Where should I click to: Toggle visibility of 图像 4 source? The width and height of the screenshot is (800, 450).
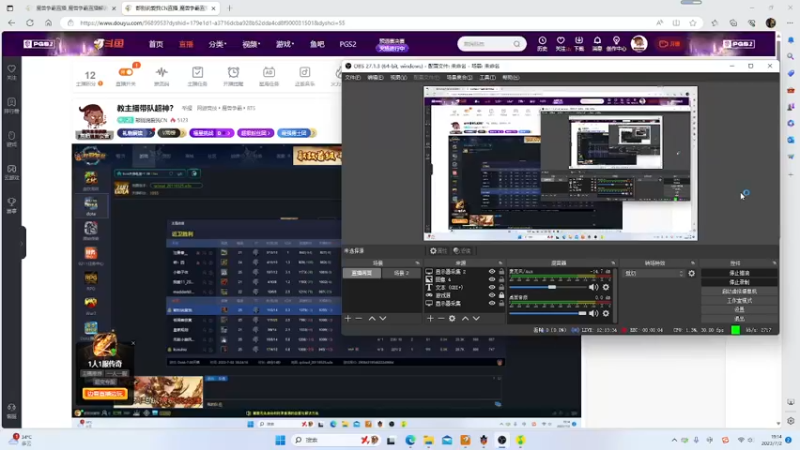tap(492, 280)
